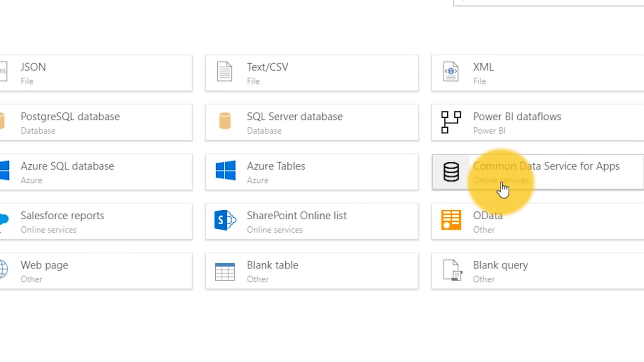Click the Power BI dataflows diagram icon

pyautogui.click(x=451, y=122)
